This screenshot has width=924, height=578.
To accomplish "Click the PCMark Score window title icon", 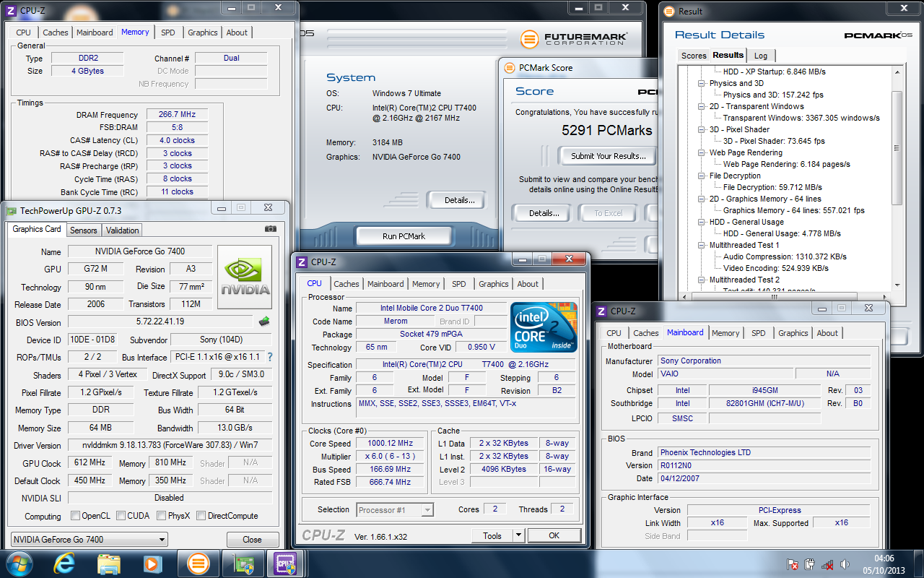I will pos(509,67).
